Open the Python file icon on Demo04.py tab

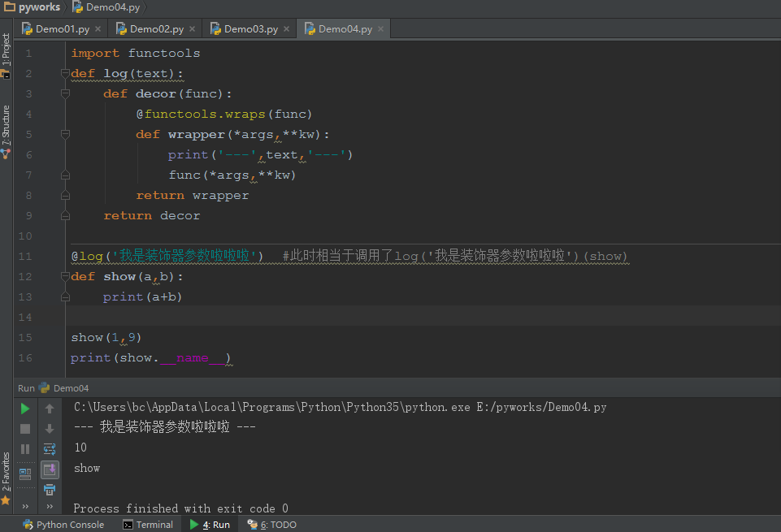tap(310, 28)
